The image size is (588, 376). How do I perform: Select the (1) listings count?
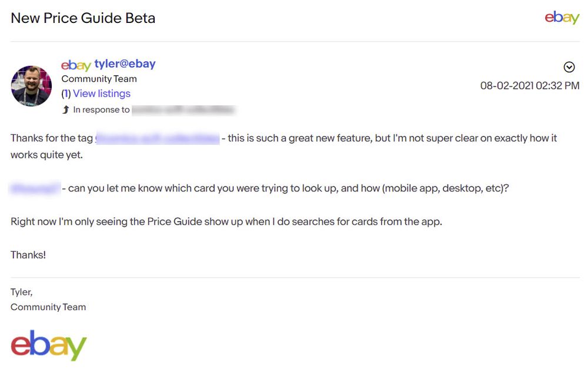coord(65,94)
